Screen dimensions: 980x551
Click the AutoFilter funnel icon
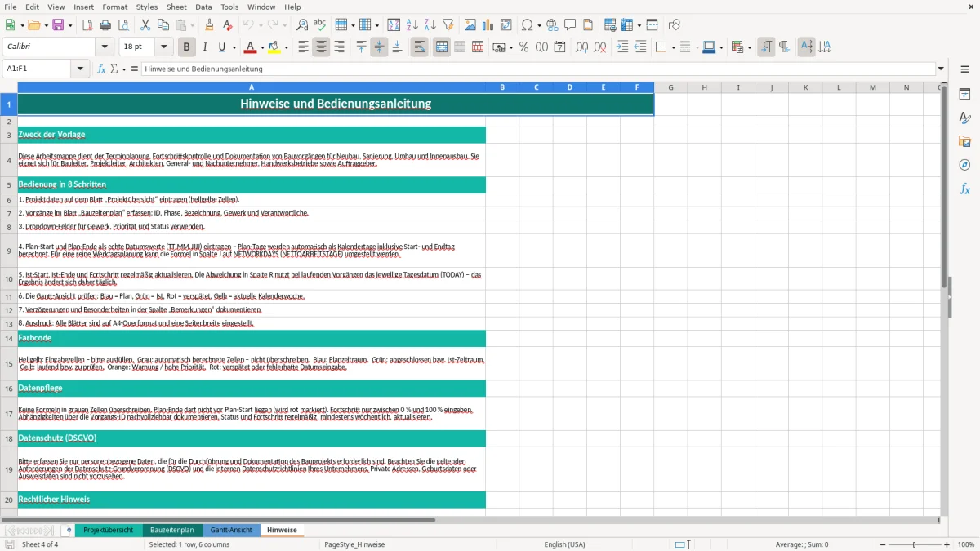[x=448, y=25]
